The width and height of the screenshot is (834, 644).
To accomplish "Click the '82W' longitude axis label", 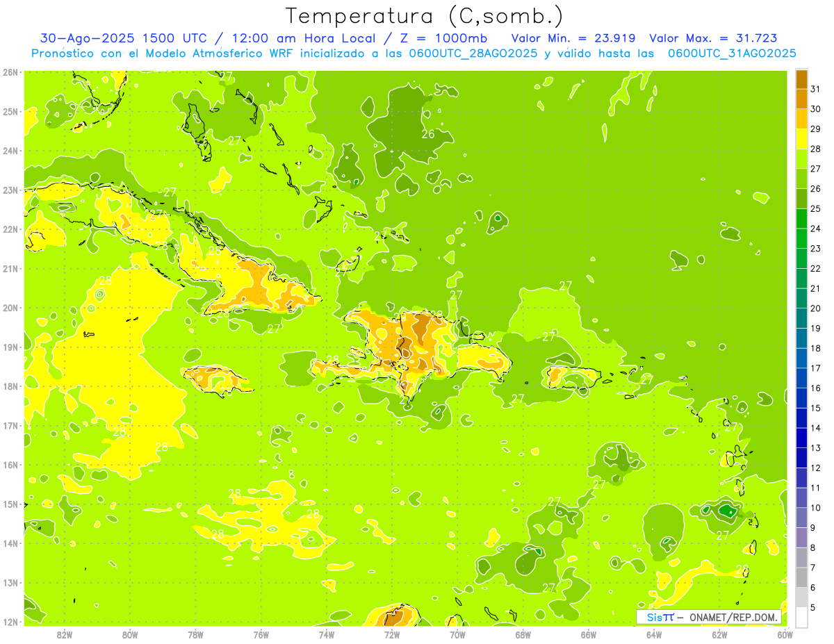I will pos(65,635).
